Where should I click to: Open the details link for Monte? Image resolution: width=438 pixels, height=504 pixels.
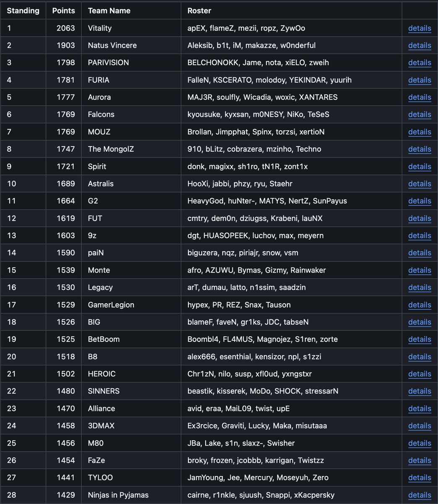click(x=420, y=270)
